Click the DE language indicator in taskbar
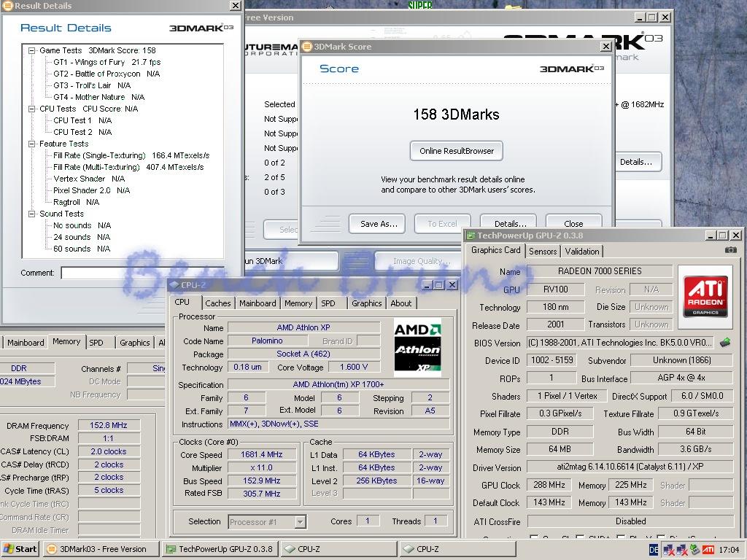This screenshot has width=747, height=560. [654, 550]
